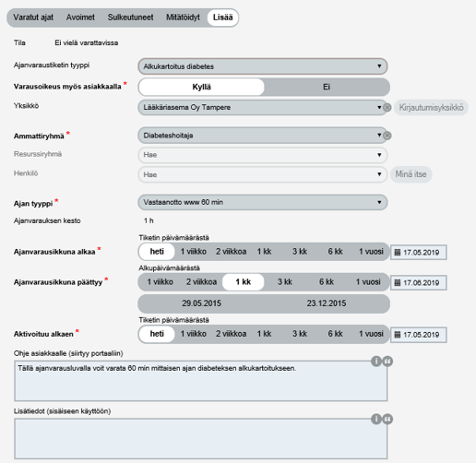This screenshot has width=476, height=463.
Task: Click quote icon above Ohje asiakkaalle textbox
Action: (x=387, y=362)
